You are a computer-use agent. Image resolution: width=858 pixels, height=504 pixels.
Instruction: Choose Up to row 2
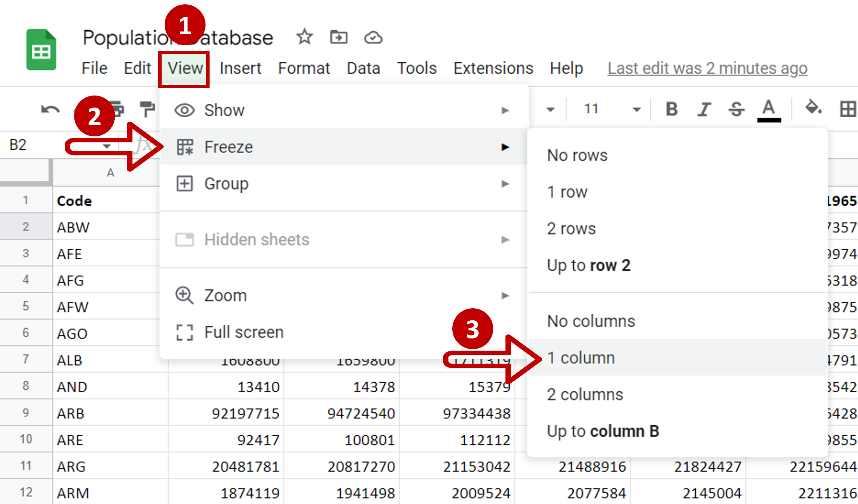click(x=589, y=265)
